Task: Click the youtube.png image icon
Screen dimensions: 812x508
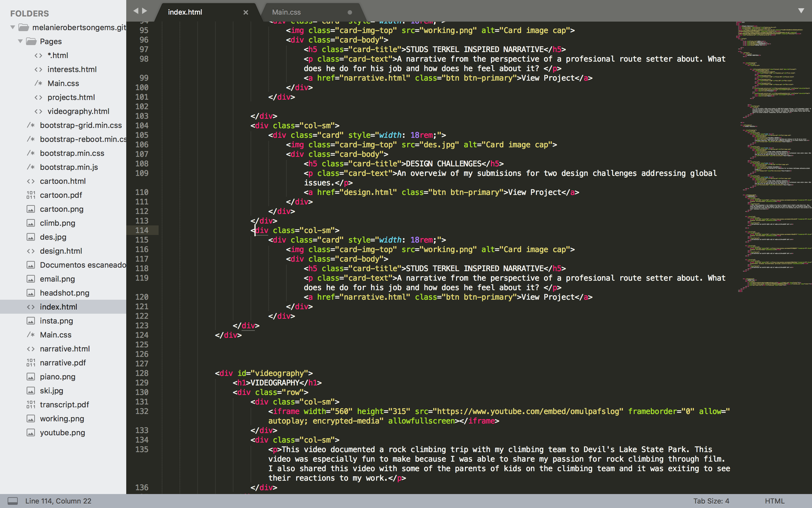Action: (x=31, y=432)
